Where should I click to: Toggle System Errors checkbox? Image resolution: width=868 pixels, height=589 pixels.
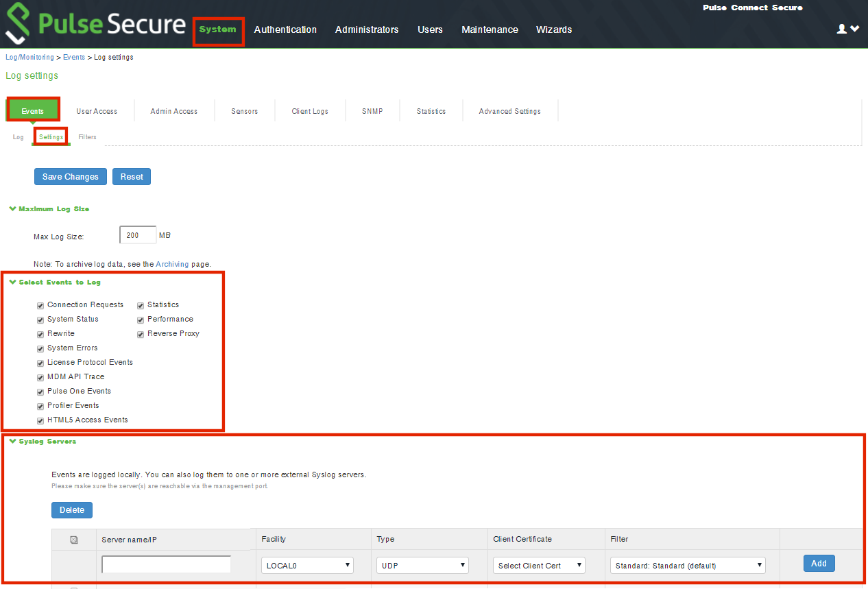(40, 348)
